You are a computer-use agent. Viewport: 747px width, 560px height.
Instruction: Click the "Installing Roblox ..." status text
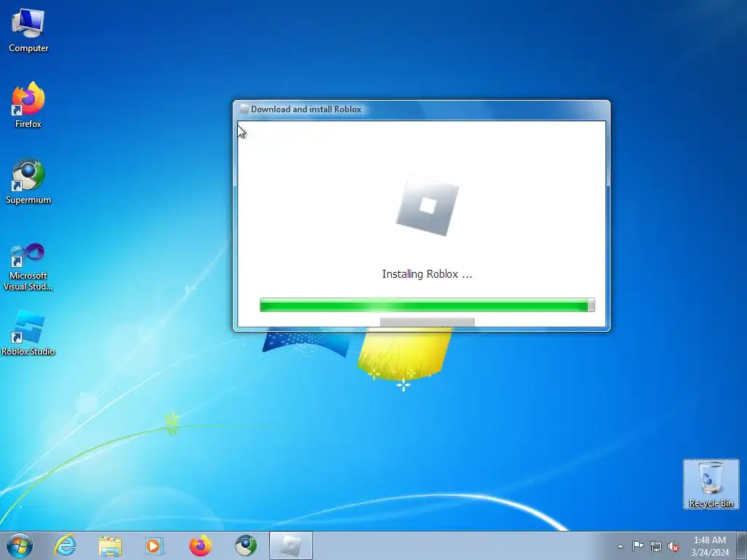click(x=427, y=274)
